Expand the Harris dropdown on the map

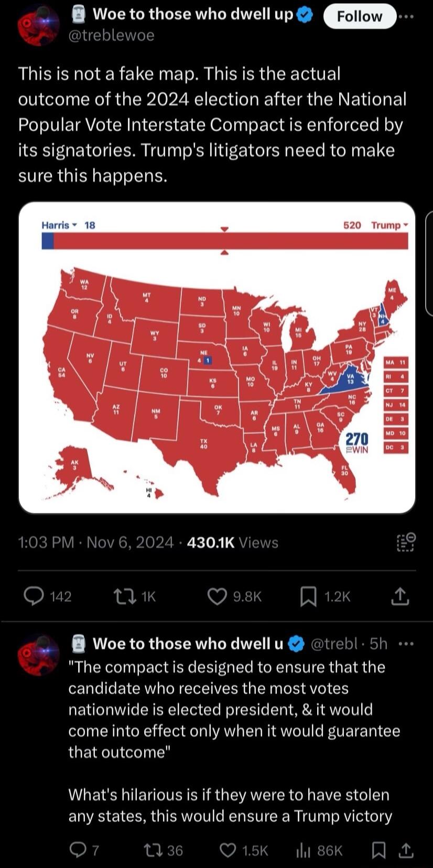point(59,225)
